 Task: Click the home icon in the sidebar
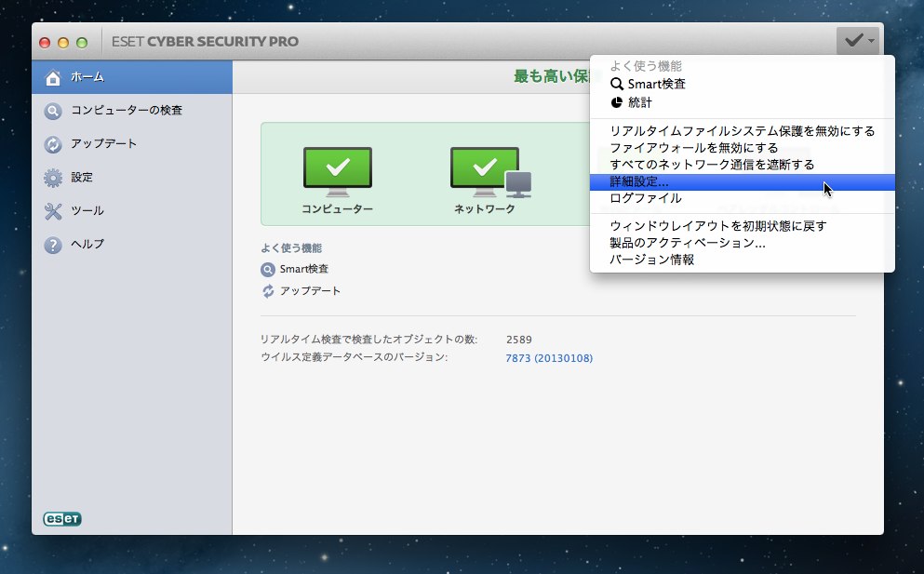53,77
